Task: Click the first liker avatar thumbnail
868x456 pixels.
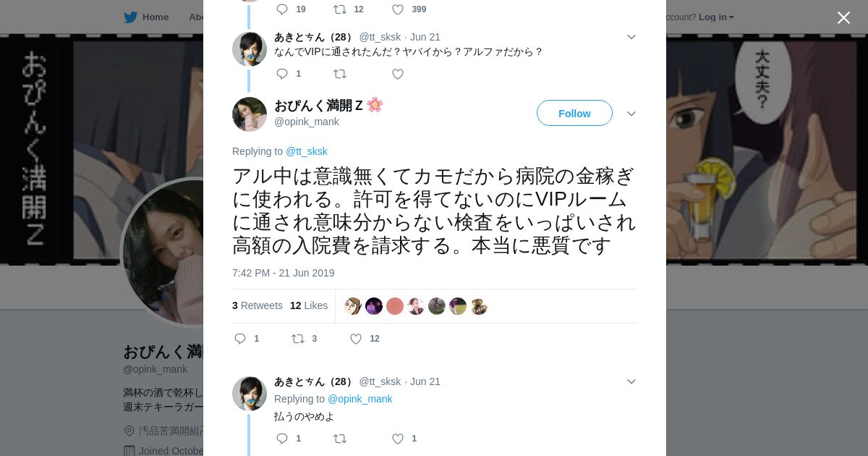Action: pos(352,306)
